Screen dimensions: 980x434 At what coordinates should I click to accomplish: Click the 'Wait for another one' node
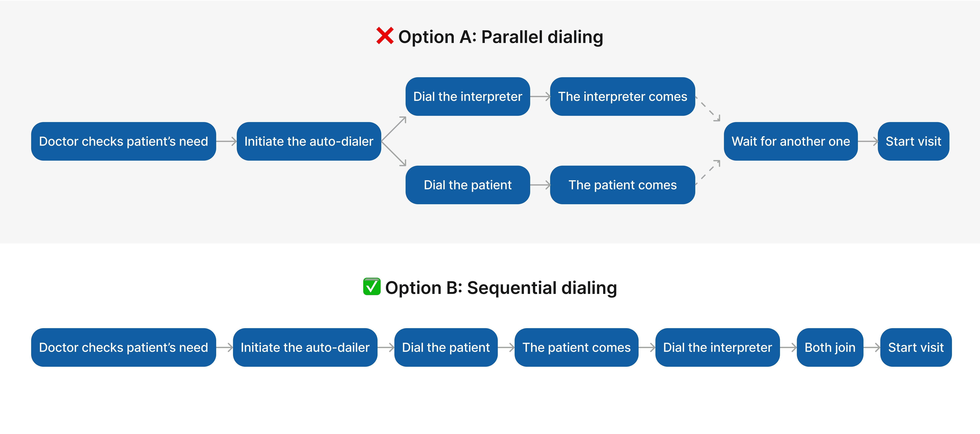tap(791, 141)
